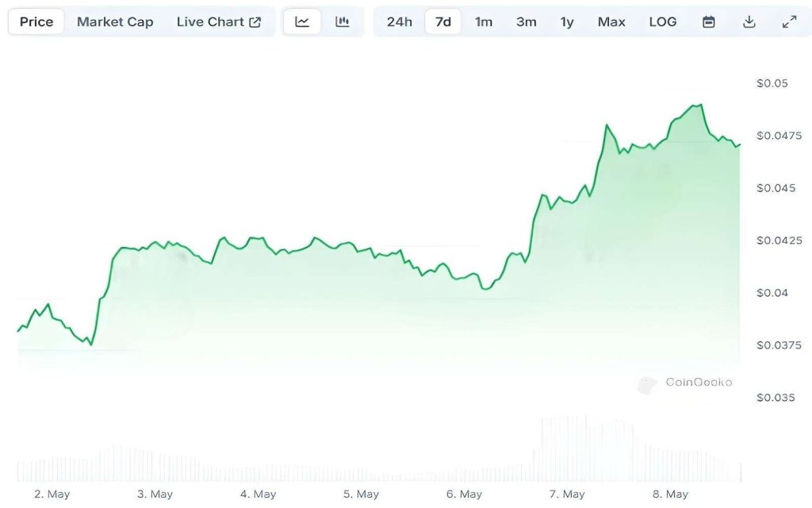The image size is (812, 508).
Task: Select the 7d time range
Action: pos(443,21)
